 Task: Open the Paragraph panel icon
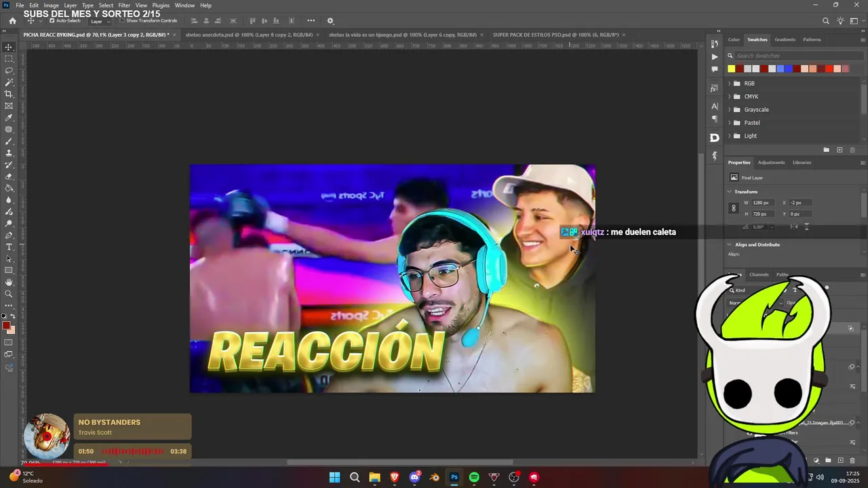click(x=714, y=119)
